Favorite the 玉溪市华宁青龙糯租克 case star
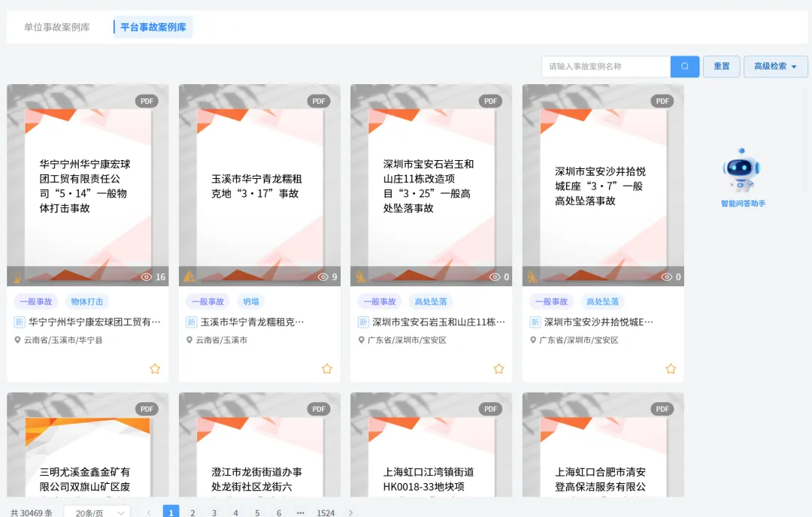This screenshot has height=517, width=812. click(x=327, y=368)
